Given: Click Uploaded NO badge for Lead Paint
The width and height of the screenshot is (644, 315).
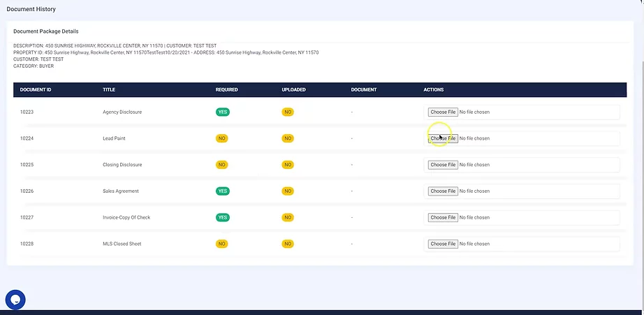Looking at the screenshot, I should coord(288,138).
